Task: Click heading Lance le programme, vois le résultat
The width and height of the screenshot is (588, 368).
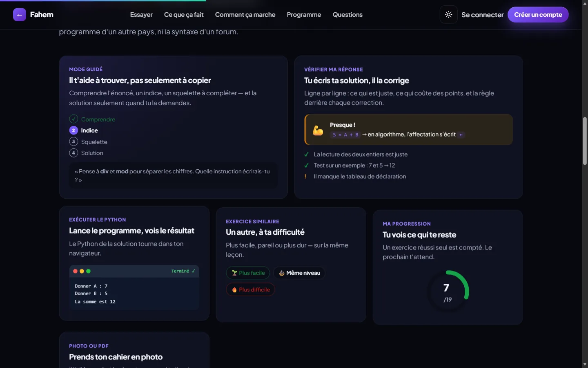Action: point(131,231)
